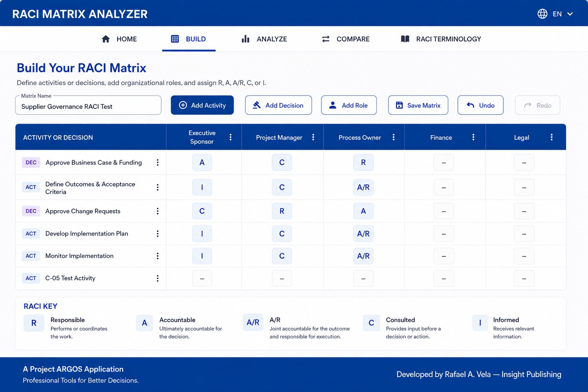The image size is (588, 392).
Task: Click the R Responsible key badge
Action: point(34,323)
